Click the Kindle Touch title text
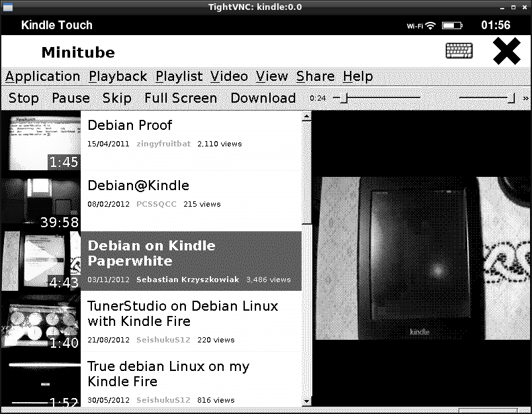532x414 pixels. 57,25
